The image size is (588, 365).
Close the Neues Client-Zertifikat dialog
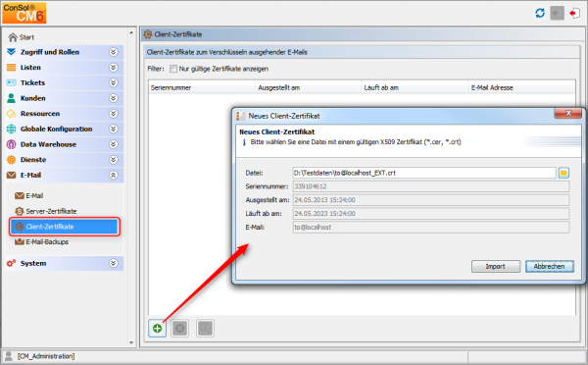point(568,113)
